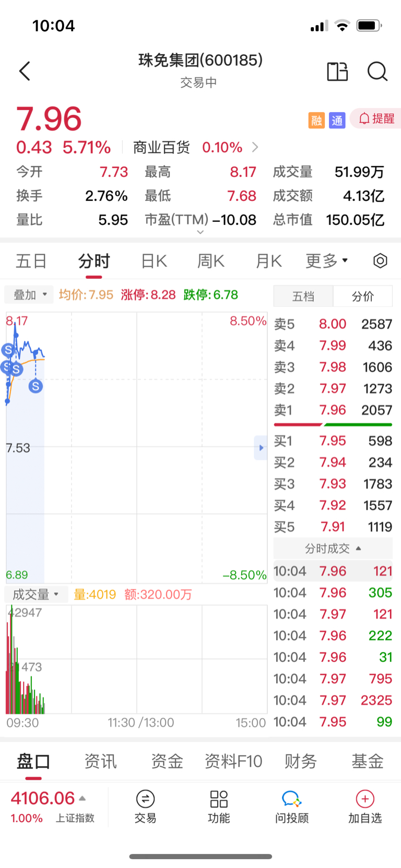Select the 卖3 7.98 order row

(333, 367)
